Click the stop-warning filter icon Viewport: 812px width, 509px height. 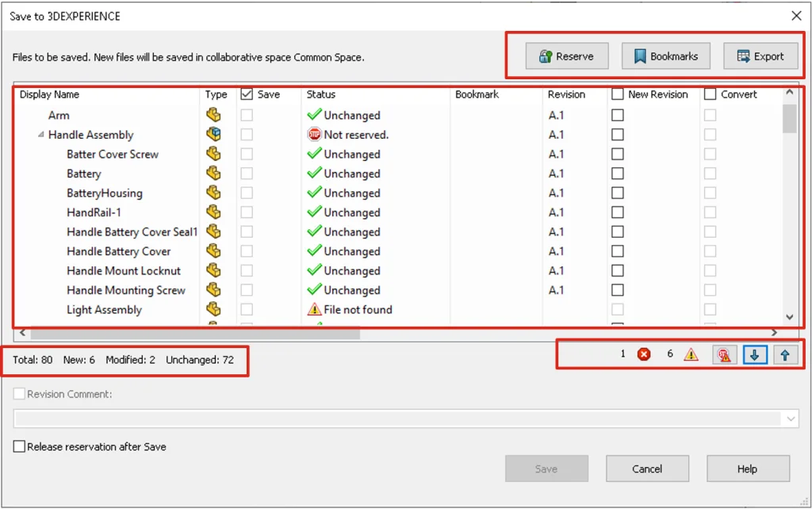tap(723, 355)
